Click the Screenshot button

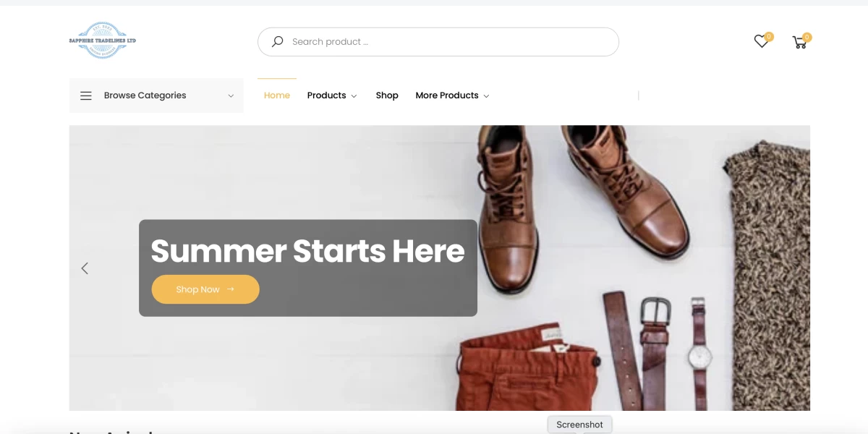(x=580, y=425)
